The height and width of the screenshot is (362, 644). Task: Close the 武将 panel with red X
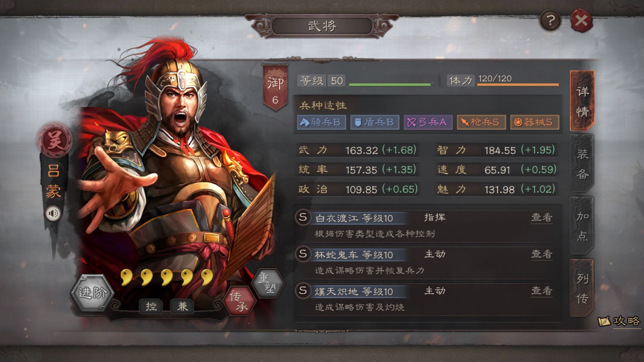[x=581, y=21]
